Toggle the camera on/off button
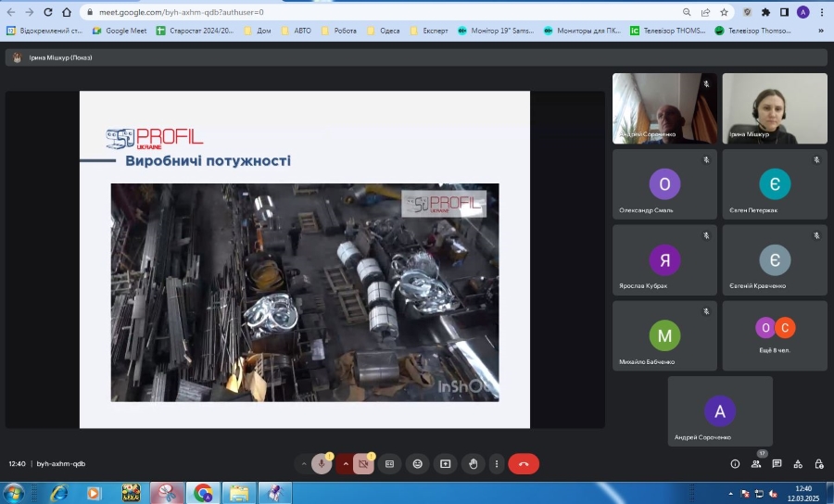Viewport: 834px width, 504px height. 363,463
